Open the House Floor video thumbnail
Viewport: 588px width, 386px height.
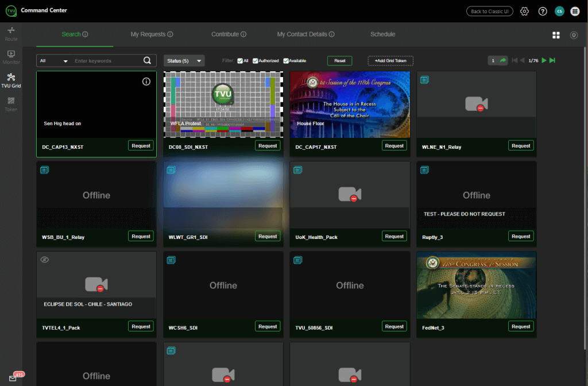point(350,105)
